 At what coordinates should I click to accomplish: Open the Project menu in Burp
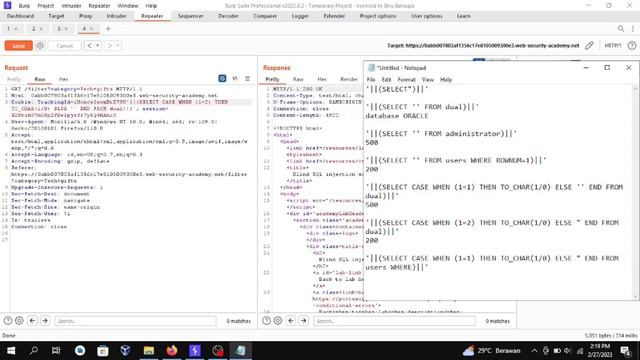coord(45,6)
